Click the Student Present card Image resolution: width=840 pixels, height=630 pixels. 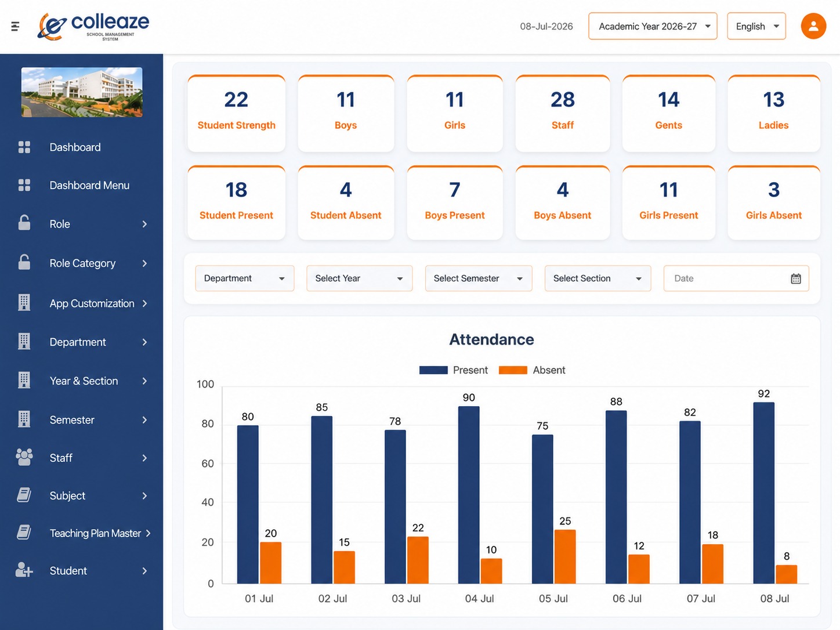point(236,202)
